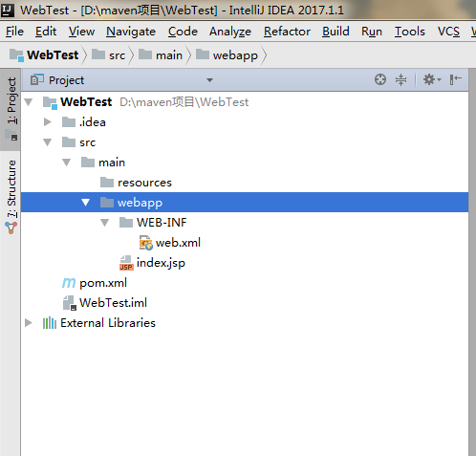Select the index.jsp file name
476x456 pixels.
[161, 263]
